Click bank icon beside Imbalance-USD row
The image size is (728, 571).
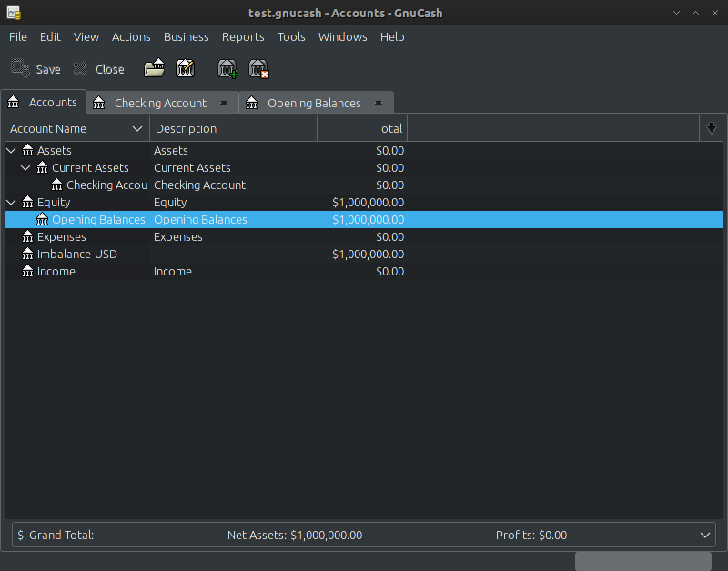coord(28,255)
